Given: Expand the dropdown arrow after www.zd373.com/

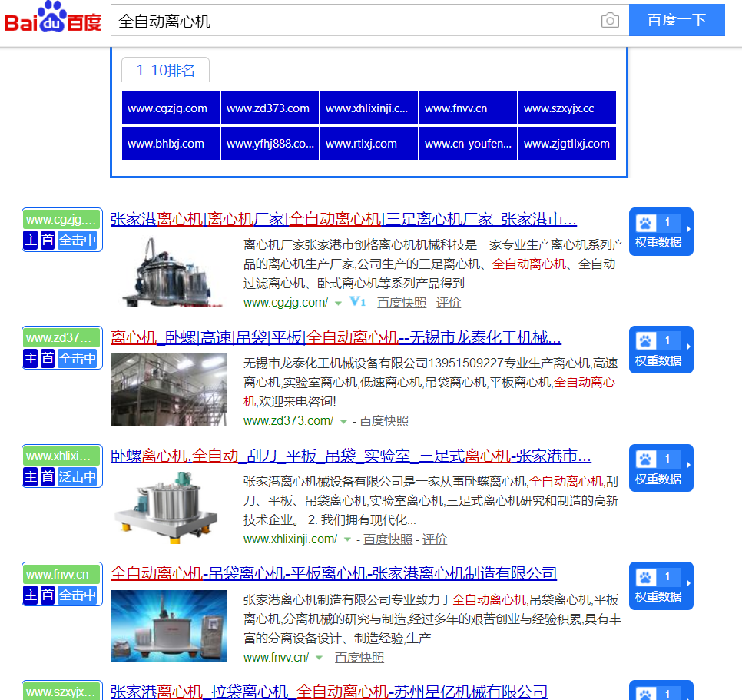Looking at the screenshot, I should pos(343,422).
